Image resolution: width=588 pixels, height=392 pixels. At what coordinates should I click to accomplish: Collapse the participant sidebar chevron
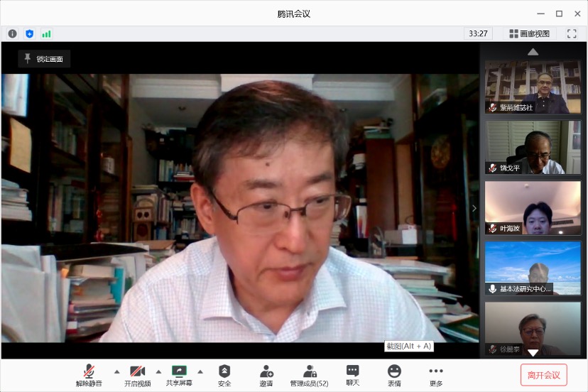pyautogui.click(x=474, y=208)
